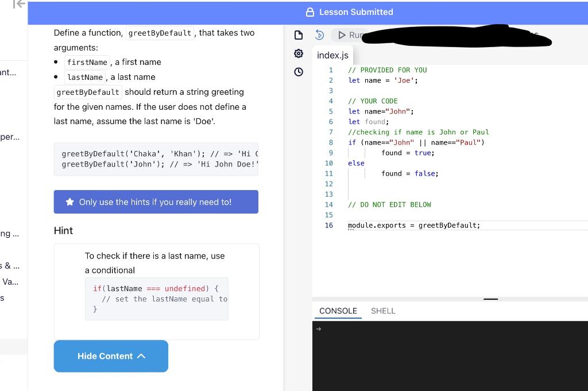Click the new file icon

(298, 34)
